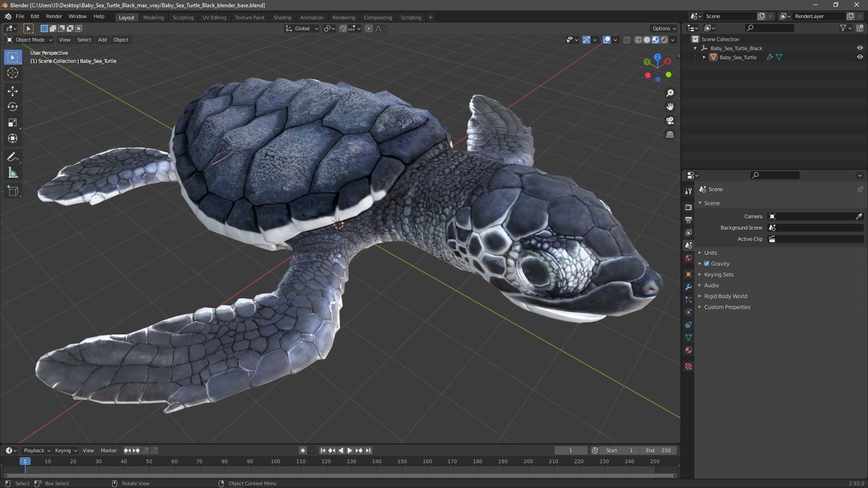Click the Zoom view magnifier icon
This screenshot has height=488, width=868.
click(670, 93)
